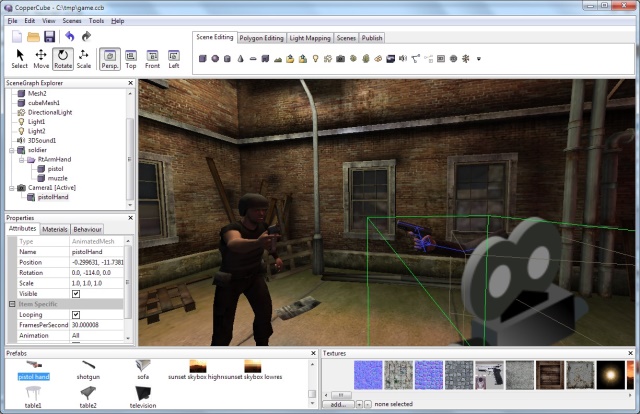
Task: Add a cylinder mesh to the scene
Action: point(228,59)
